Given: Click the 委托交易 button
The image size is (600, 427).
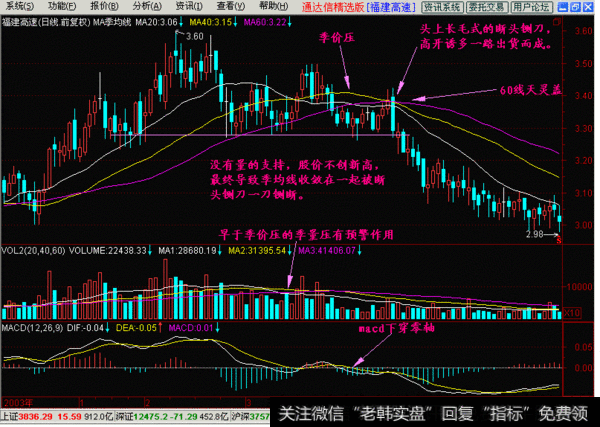Looking at the screenshot, I should 487,7.
